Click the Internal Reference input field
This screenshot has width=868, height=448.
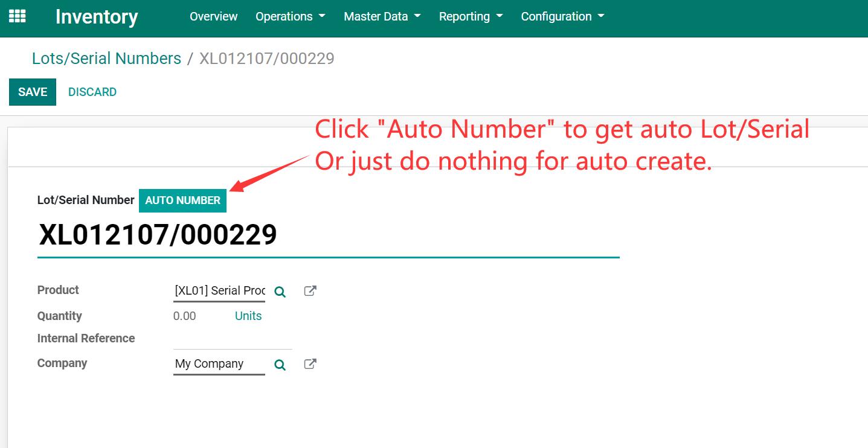click(x=233, y=339)
